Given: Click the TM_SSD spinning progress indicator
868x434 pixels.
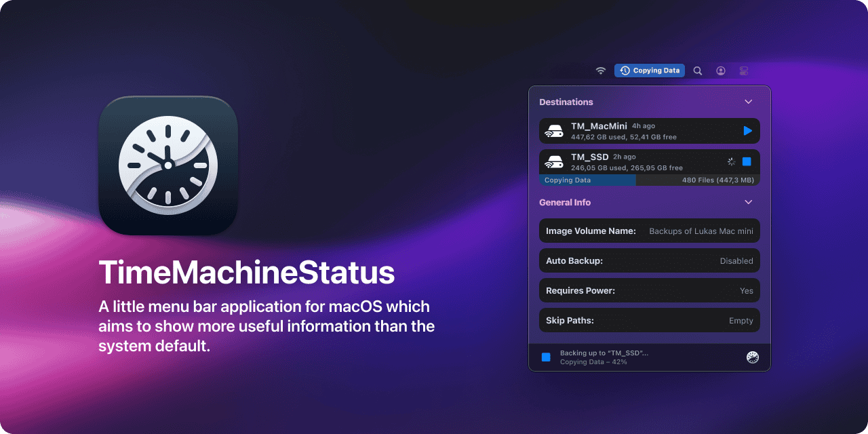Looking at the screenshot, I should tap(731, 161).
